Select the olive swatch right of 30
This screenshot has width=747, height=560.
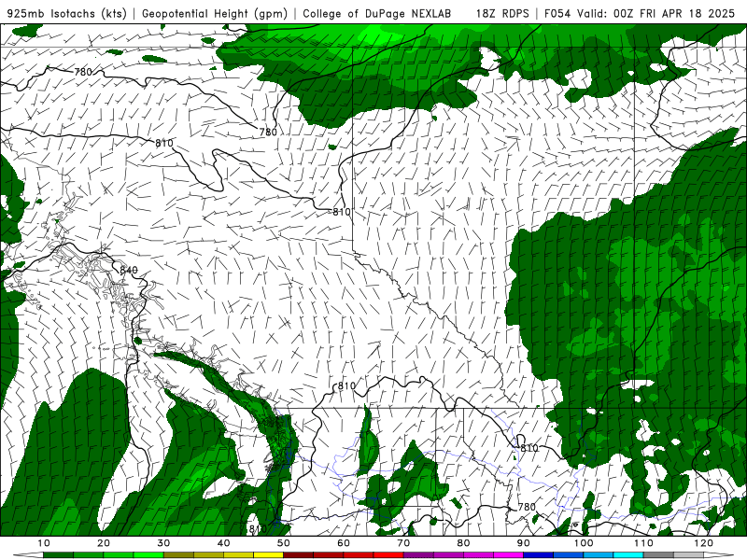click(178, 555)
